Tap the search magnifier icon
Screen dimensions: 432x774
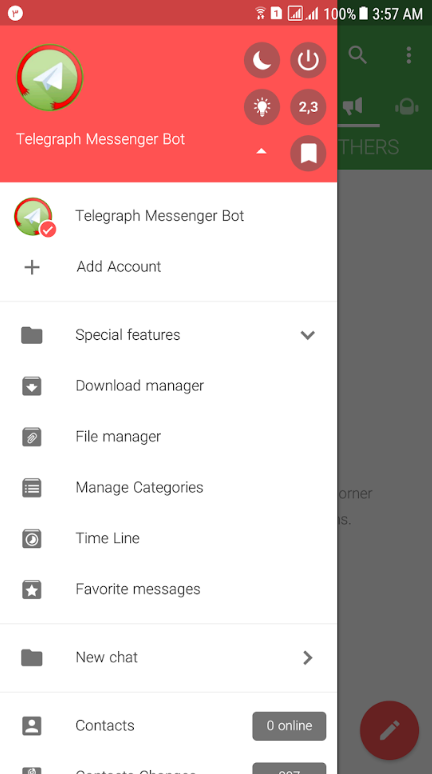tap(357, 55)
